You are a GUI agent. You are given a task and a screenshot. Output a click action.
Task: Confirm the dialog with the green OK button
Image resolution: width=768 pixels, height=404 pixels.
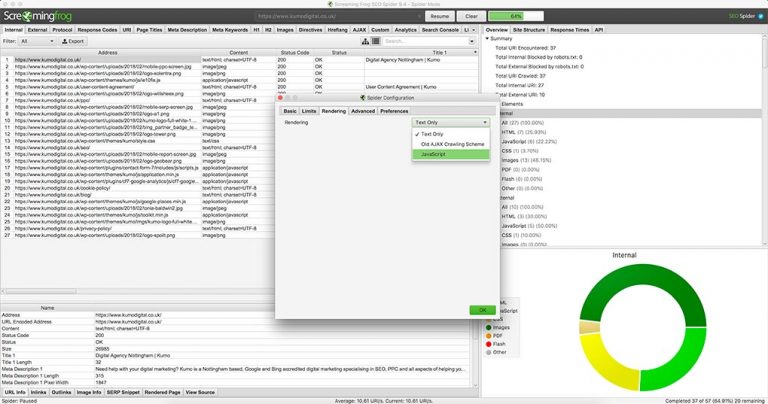482,310
